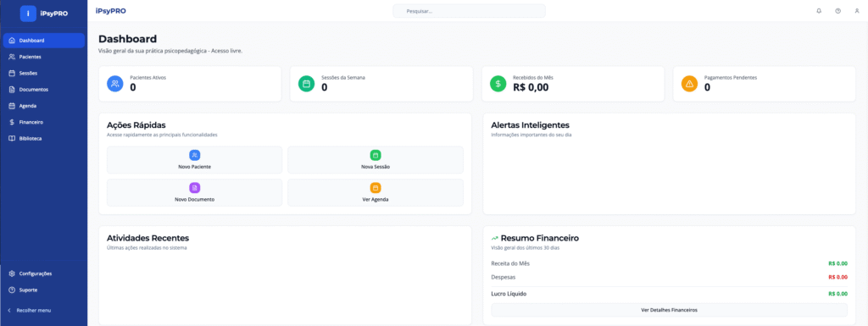Open Pacientes in the sidebar
The image size is (868, 326).
(x=44, y=57)
